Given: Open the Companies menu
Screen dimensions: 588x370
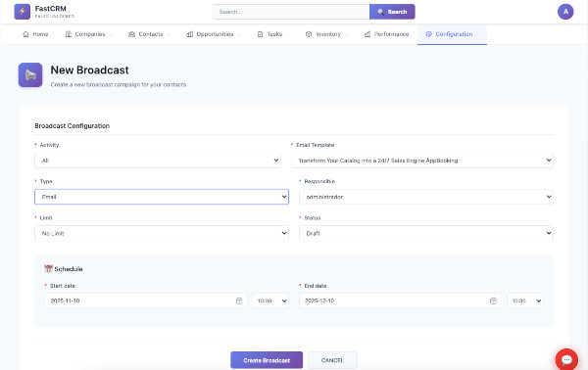Looking at the screenshot, I should click(x=89, y=34).
